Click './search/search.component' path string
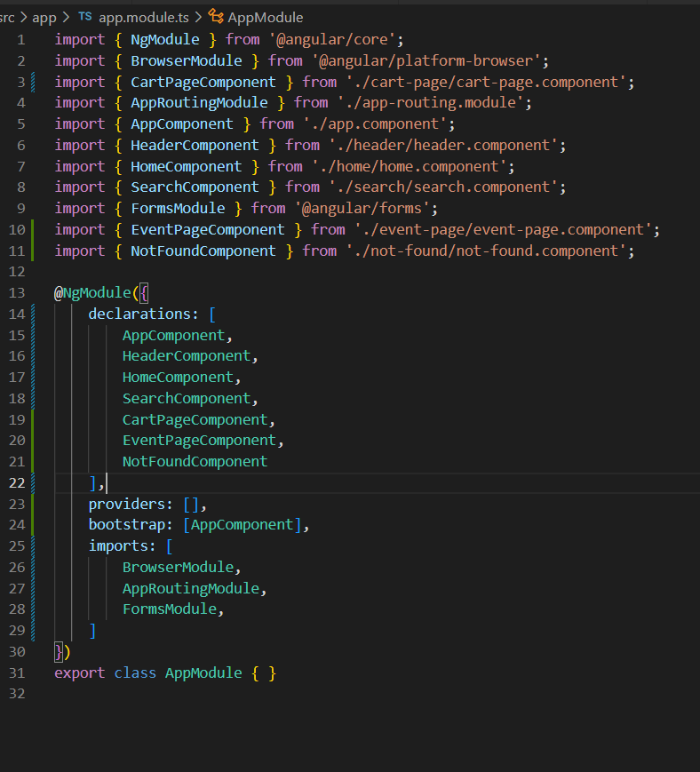Screen dimensions: 700x772 tap(443, 187)
